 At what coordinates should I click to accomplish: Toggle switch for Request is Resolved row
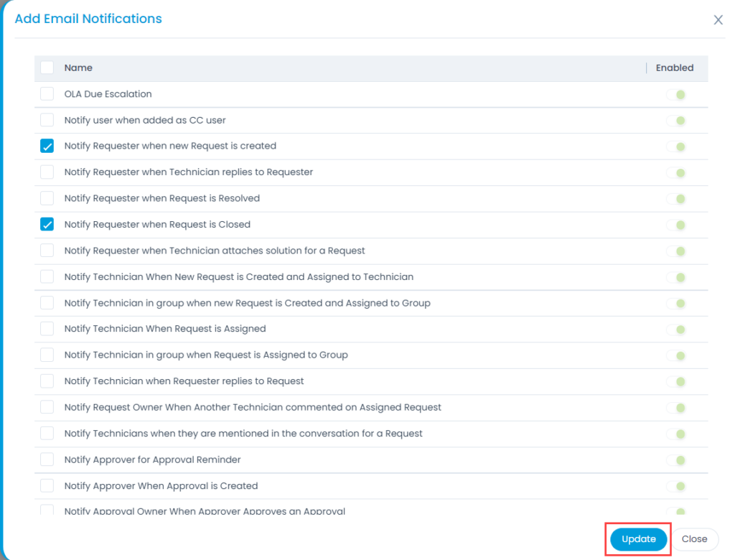(x=676, y=200)
